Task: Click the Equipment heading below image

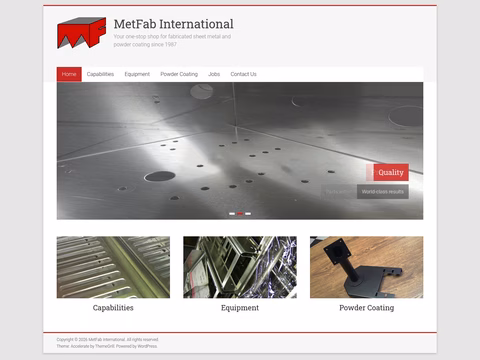Action: 240,308
